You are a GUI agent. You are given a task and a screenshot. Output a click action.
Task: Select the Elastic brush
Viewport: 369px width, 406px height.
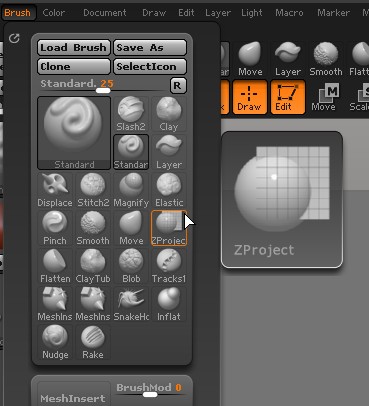coord(169,190)
